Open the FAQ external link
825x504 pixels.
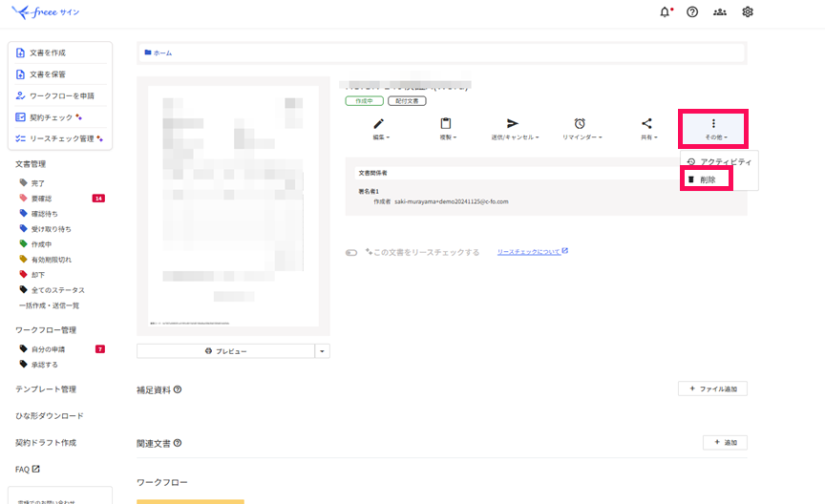[28, 470]
